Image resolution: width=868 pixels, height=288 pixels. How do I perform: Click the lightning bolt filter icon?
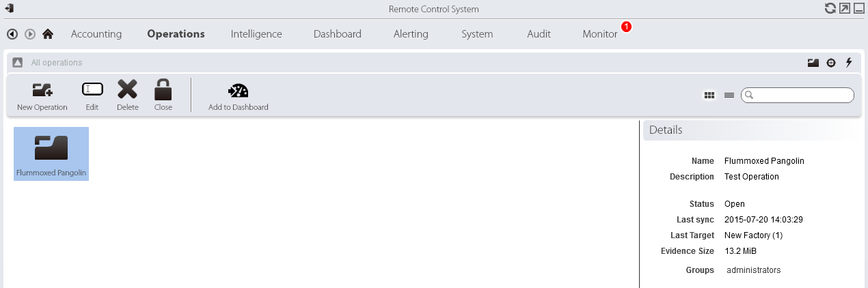coord(850,63)
